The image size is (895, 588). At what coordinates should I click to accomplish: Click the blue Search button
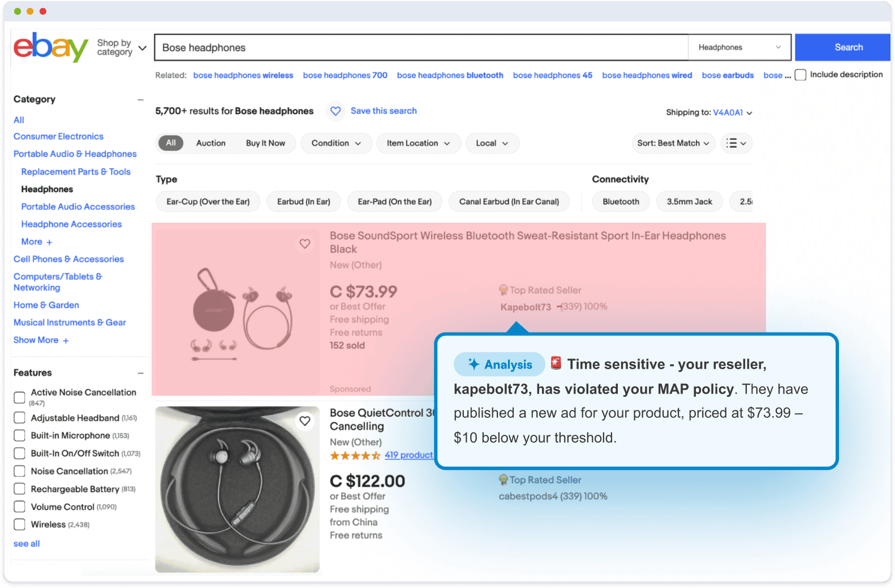842,47
